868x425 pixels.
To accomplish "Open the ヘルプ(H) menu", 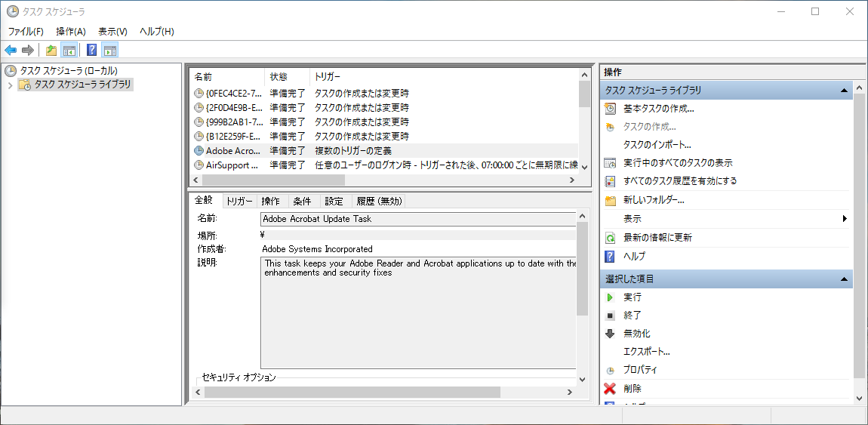I will point(157,32).
